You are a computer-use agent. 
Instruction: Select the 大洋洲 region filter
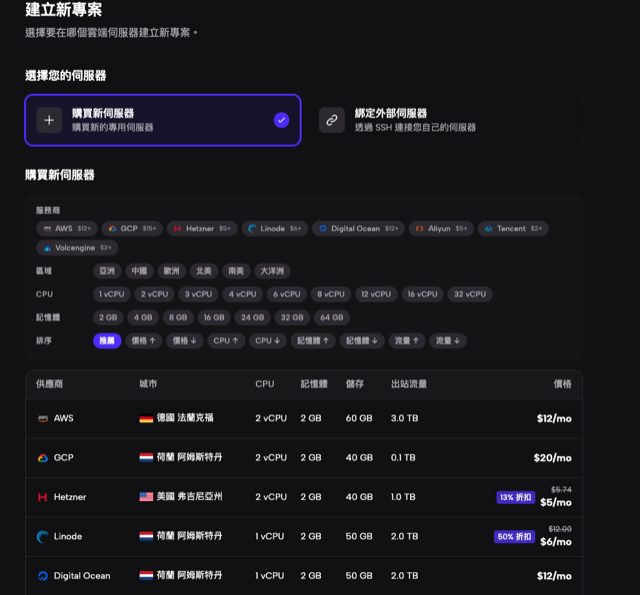point(272,271)
